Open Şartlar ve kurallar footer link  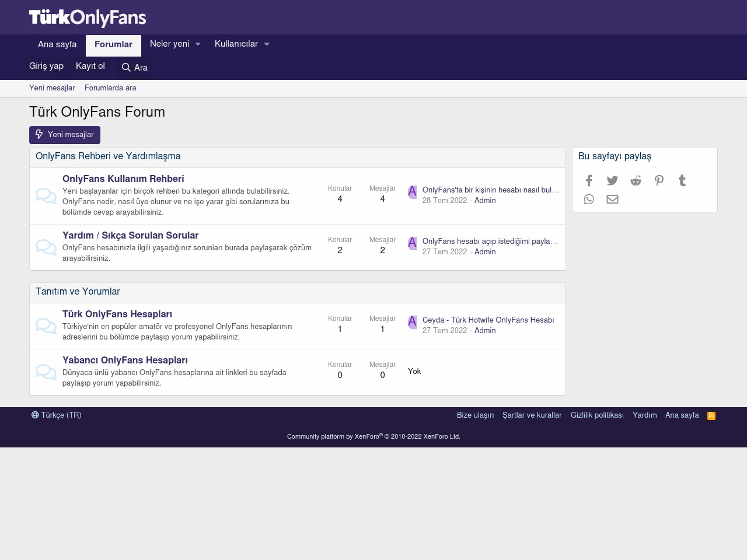532,415
